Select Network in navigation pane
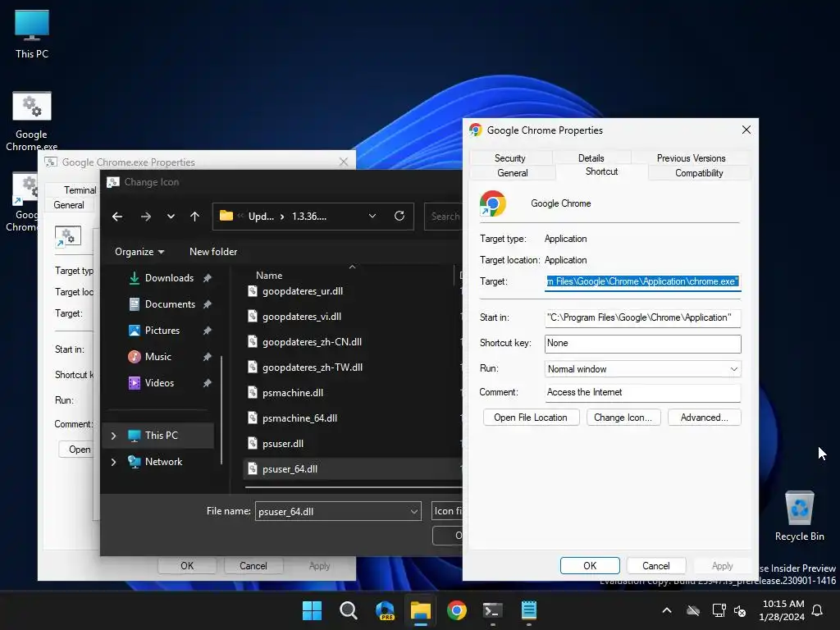The width and height of the screenshot is (840, 630). pos(163,462)
